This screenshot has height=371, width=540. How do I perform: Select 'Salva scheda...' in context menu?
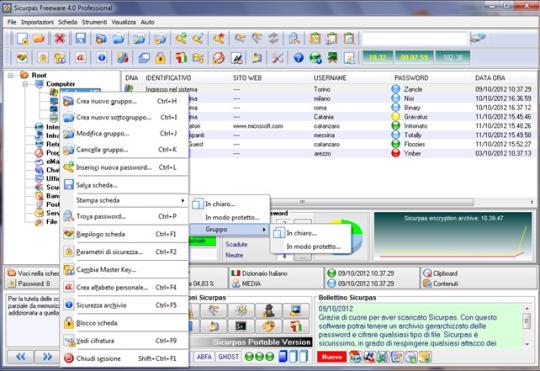coord(125,185)
